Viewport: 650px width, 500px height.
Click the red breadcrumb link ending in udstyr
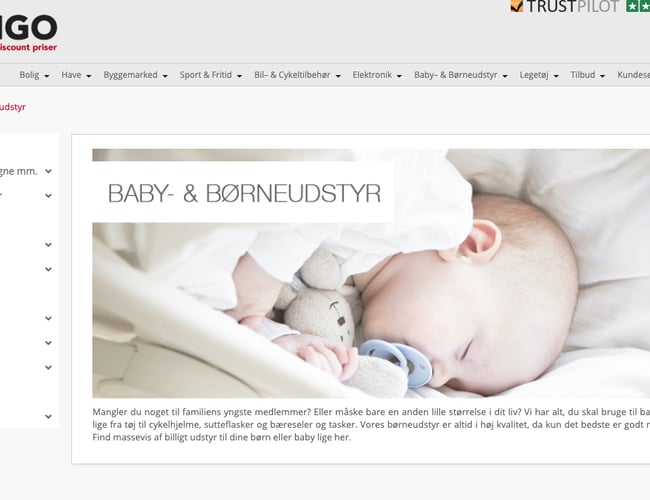12,107
